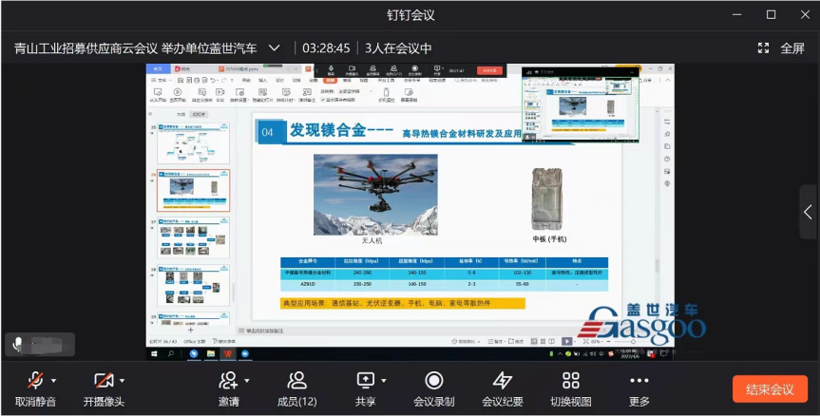820x416 pixels.
Task: Open the 插入 ribbon tab in WPS
Action: pyautogui.click(x=263, y=81)
